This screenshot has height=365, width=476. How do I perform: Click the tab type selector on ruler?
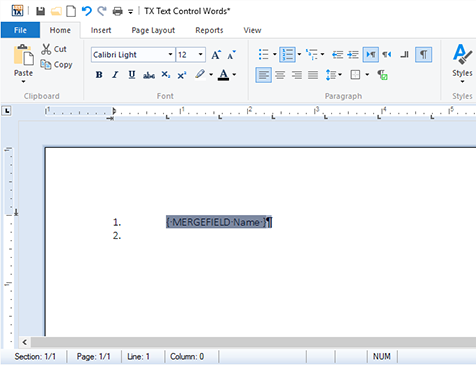(7, 111)
